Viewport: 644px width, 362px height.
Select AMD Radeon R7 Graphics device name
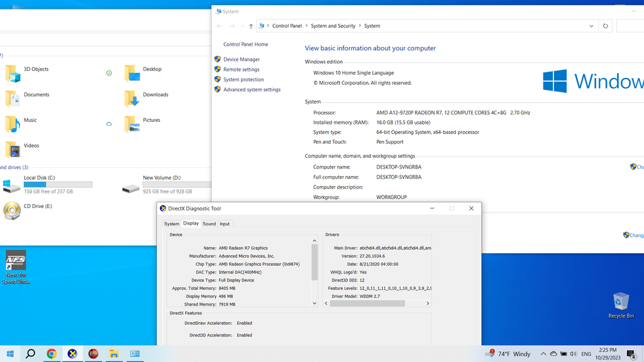pos(243,248)
